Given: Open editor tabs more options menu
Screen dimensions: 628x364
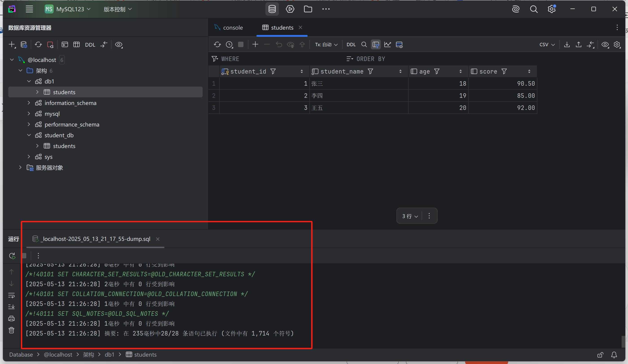Looking at the screenshot, I should coord(617,27).
